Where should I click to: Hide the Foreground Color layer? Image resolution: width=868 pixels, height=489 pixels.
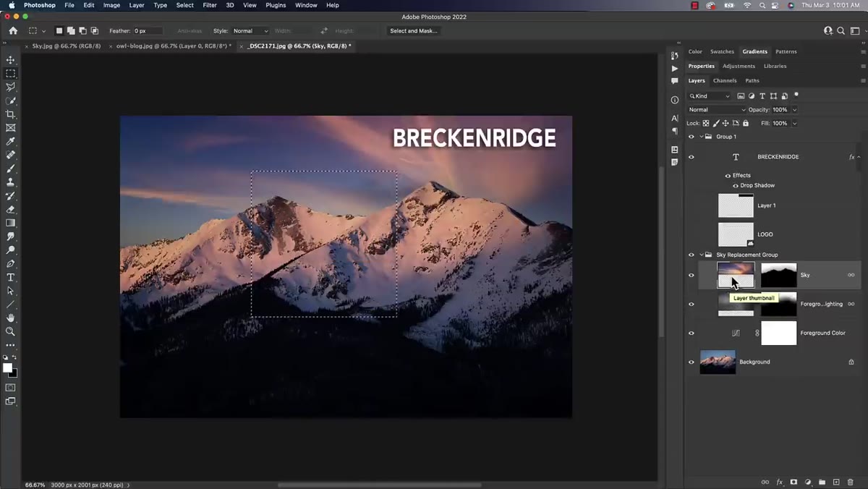tap(691, 333)
